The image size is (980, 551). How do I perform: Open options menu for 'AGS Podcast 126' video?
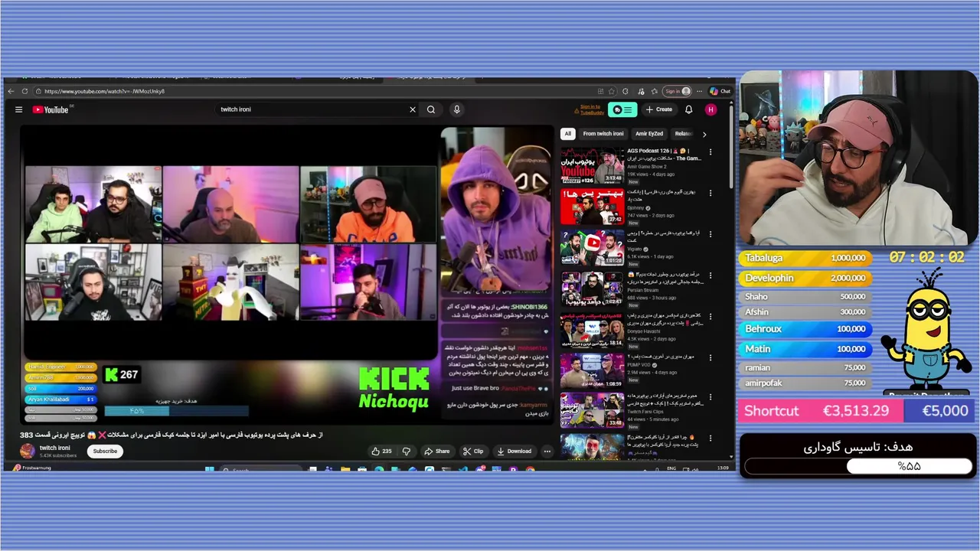tap(710, 152)
